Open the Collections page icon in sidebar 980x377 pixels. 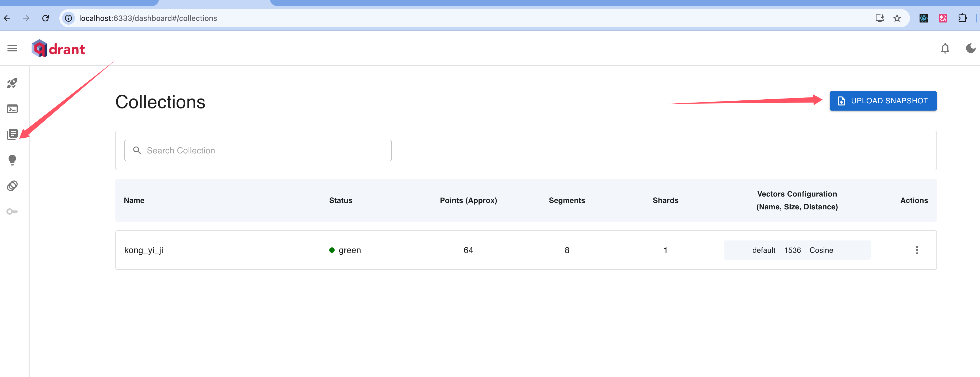[x=12, y=134]
